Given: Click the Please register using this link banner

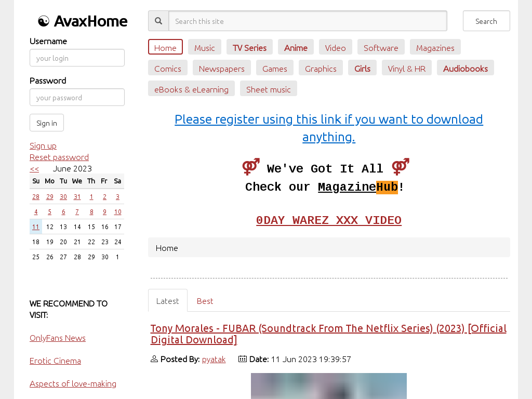Looking at the screenshot, I should 329,128.
